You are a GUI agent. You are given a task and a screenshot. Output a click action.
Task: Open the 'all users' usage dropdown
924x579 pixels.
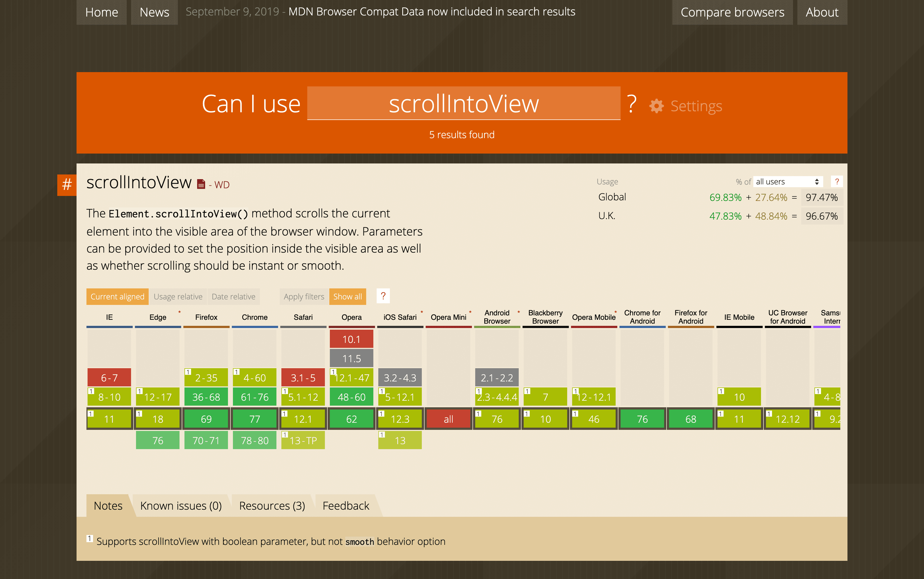click(x=788, y=182)
